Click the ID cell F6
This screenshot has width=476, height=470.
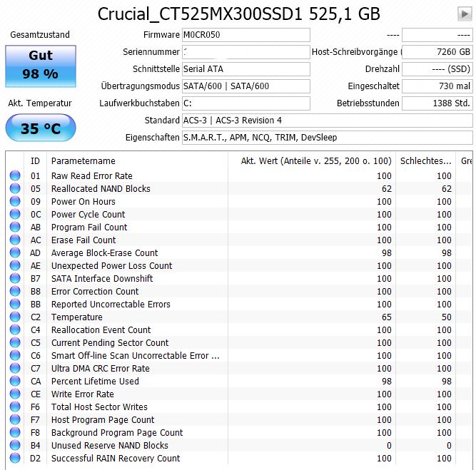point(35,407)
